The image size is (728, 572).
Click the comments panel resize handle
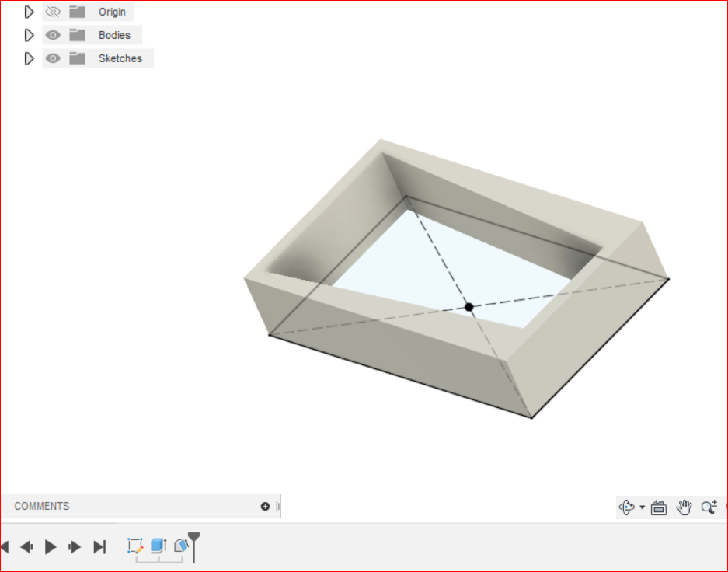click(x=277, y=506)
